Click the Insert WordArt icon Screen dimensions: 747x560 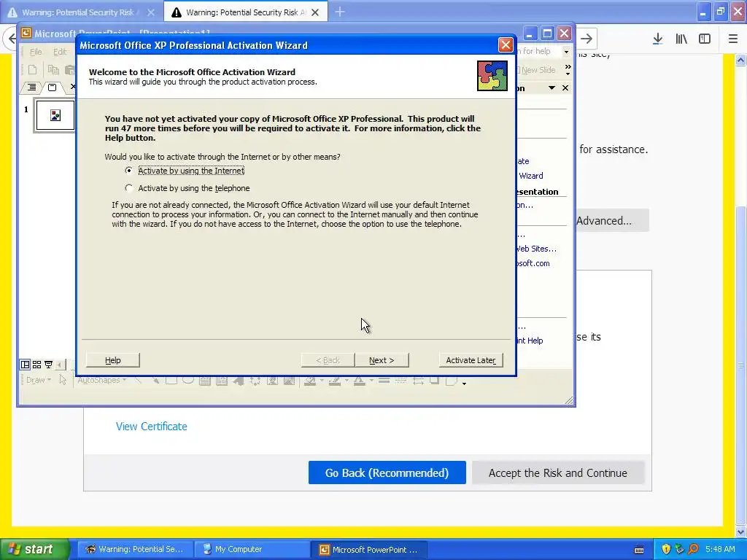(x=239, y=380)
